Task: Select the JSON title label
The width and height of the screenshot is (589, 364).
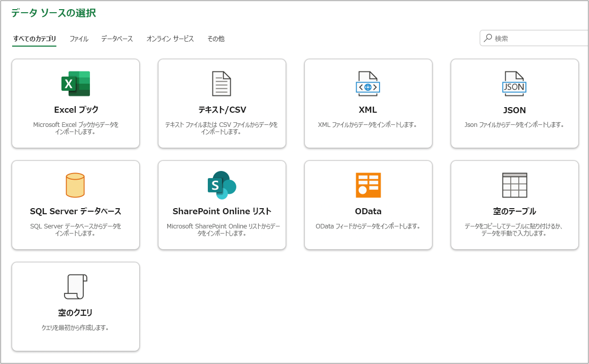Action: pyautogui.click(x=514, y=110)
